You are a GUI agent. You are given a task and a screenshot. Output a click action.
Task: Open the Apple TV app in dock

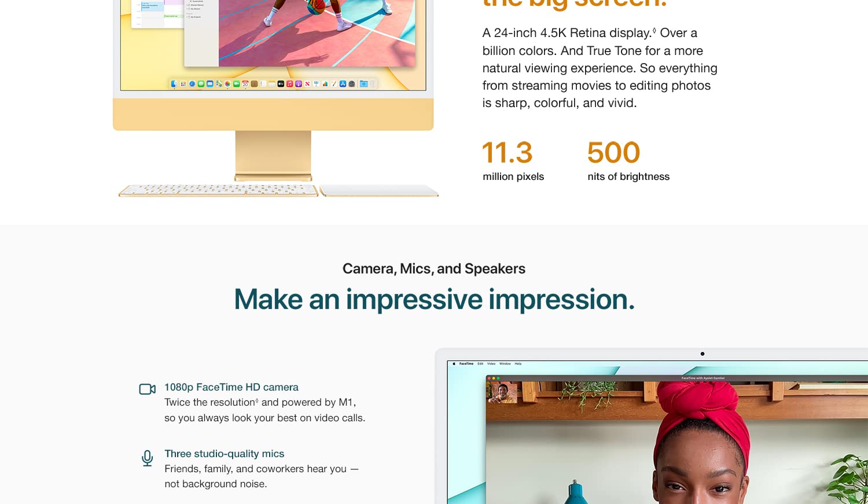[281, 84]
